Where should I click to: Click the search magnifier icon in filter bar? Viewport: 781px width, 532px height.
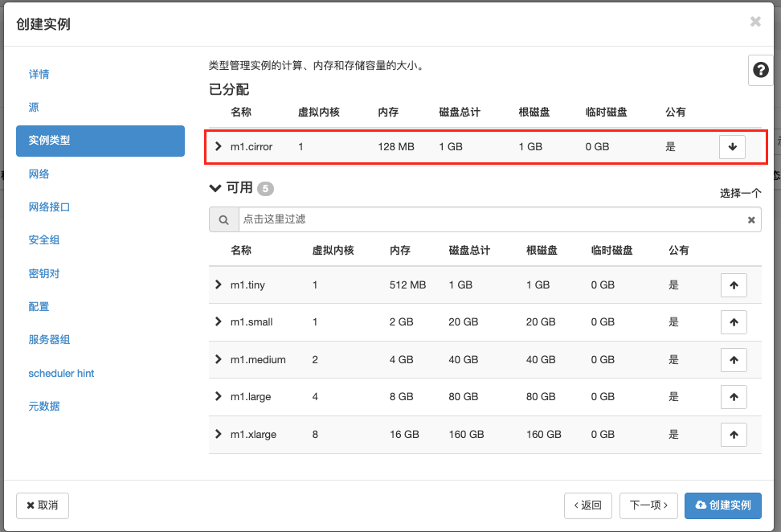[223, 219]
